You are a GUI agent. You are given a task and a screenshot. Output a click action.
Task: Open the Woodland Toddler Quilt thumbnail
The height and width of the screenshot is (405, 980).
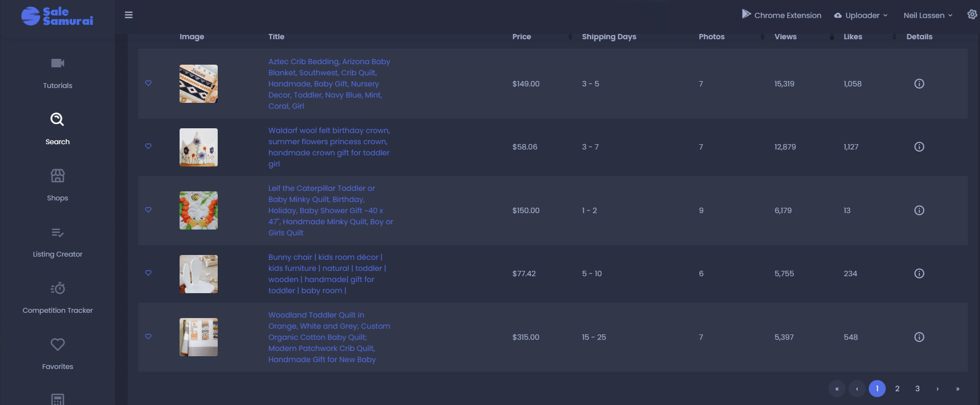(x=199, y=337)
